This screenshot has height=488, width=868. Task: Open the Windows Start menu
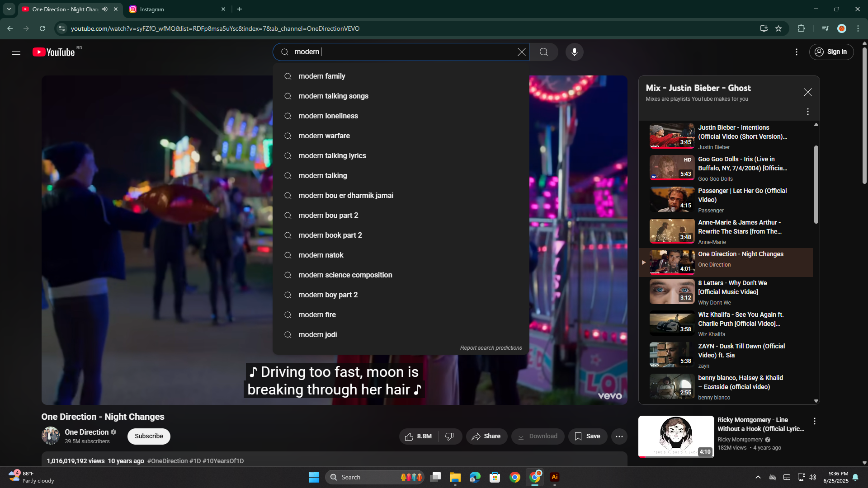coord(314,477)
